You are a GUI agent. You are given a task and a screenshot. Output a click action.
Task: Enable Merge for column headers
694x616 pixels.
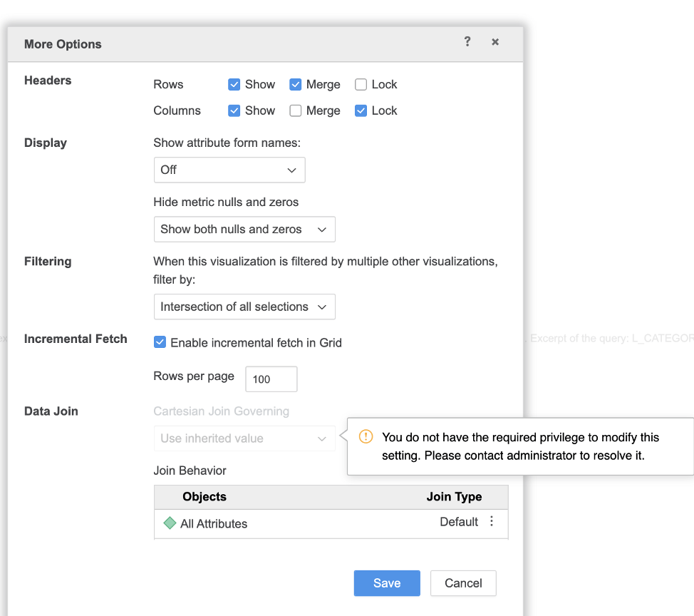tap(296, 111)
